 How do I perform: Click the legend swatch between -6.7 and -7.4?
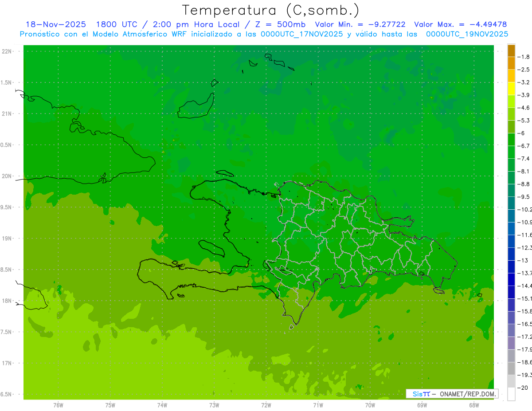511,152
